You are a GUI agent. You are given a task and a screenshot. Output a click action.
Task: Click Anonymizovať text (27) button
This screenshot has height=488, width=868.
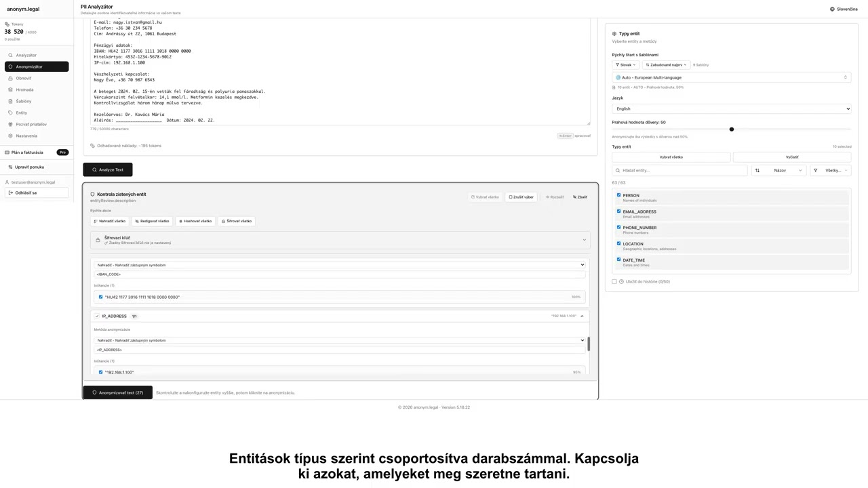pyautogui.click(x=118, y=392)
